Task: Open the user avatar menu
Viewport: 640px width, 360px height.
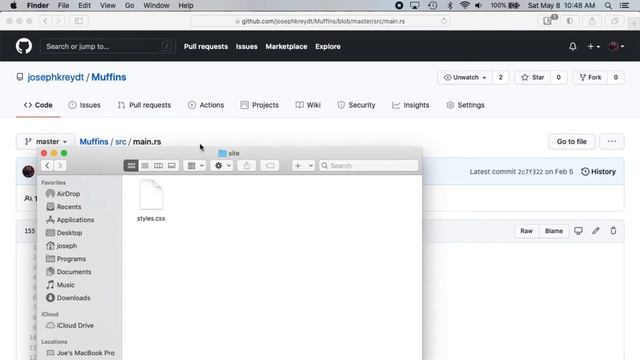Action: (616, 47)
